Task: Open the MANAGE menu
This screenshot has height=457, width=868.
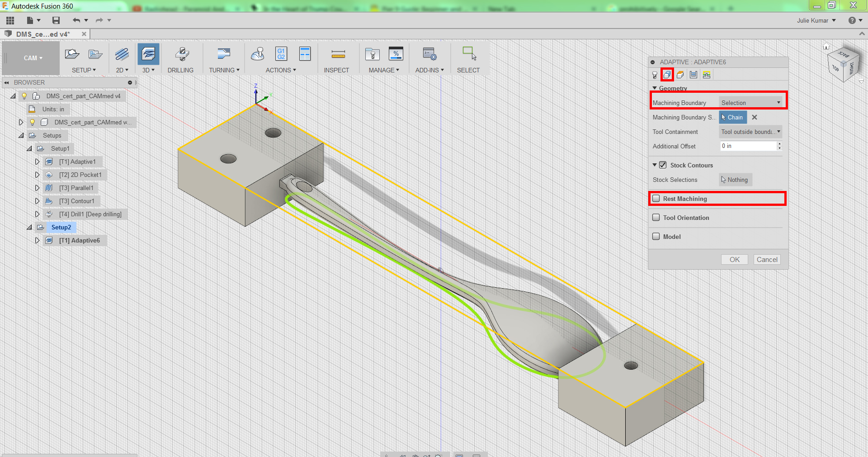Action: [384, 70]
